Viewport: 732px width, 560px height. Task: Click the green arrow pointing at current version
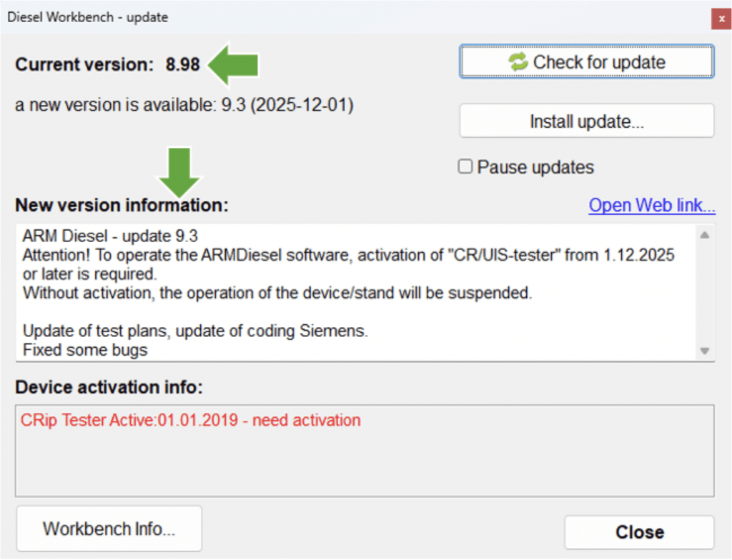(234, 65)
